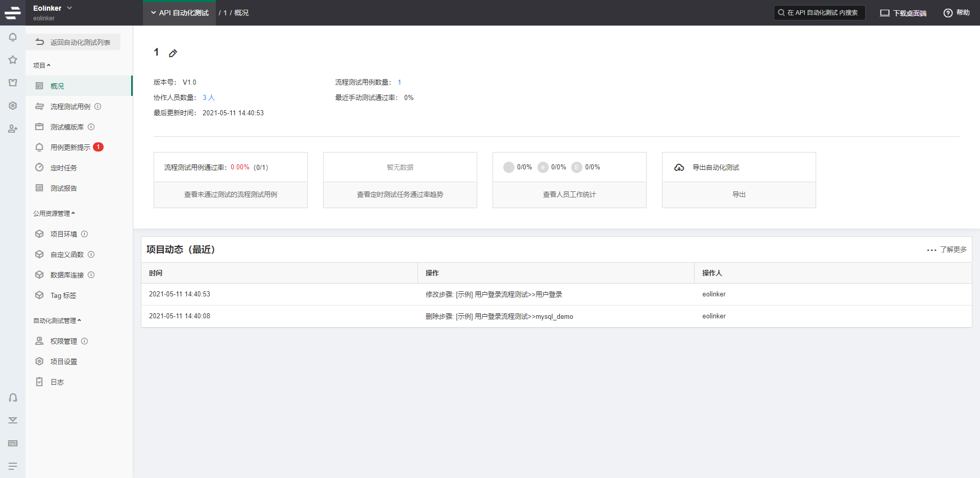Click 流程测试用例数量 value 1

click(400, 82)
